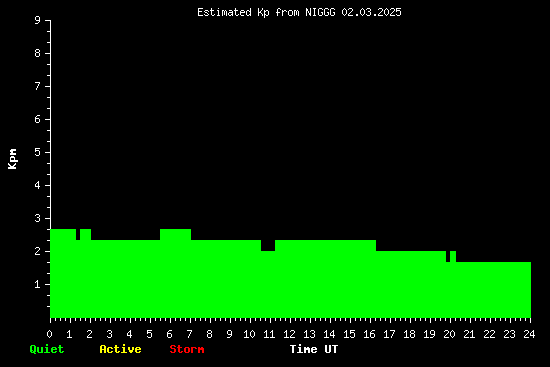
Task: Click the vertical Kpm axis label
Action: coord(12,159)
